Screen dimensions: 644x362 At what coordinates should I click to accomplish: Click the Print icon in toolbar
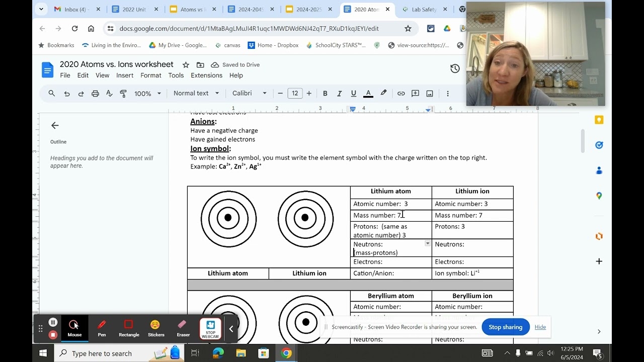[95, 94]
